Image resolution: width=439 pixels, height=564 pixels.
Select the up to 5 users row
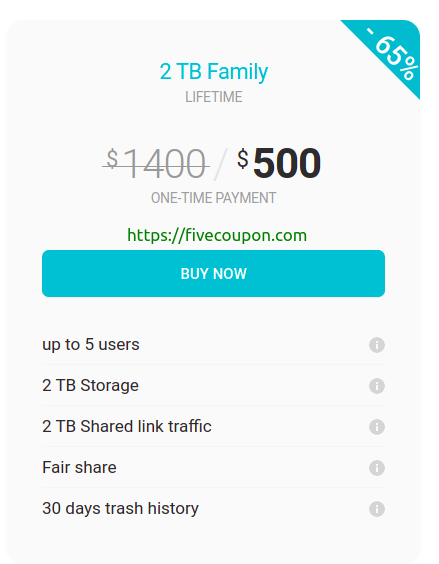click(x=213, y=345)
